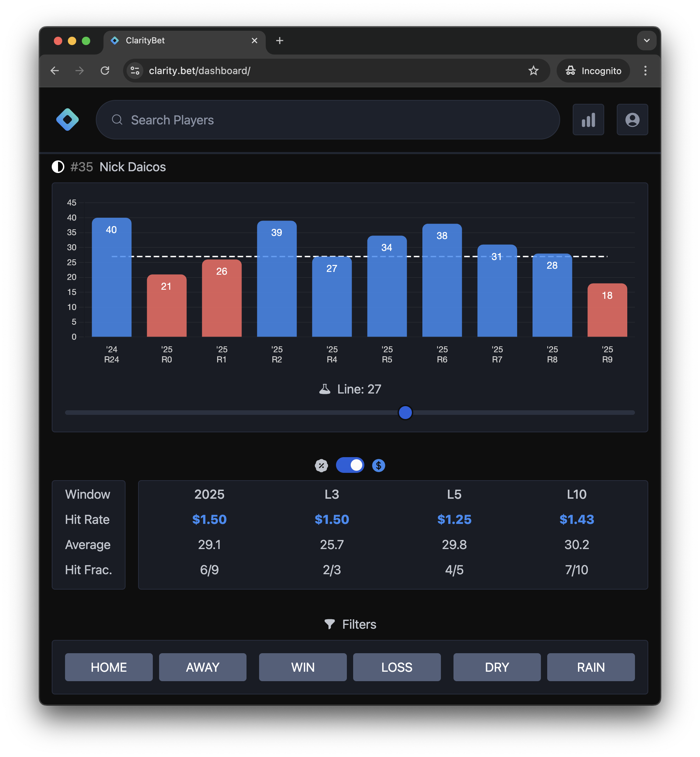Enable the HOME filter
This screenshot has width=700, height=757.
pos(108,667)
